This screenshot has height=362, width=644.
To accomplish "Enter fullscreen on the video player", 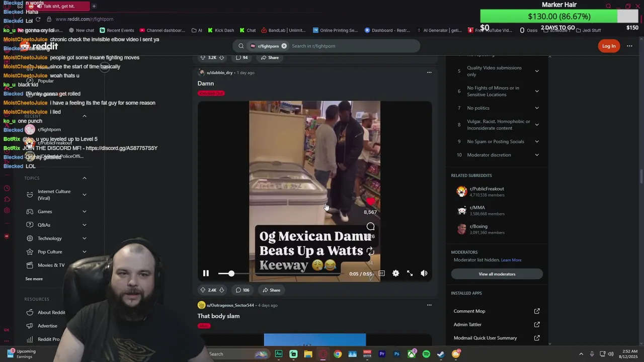I will click(410, 274).
